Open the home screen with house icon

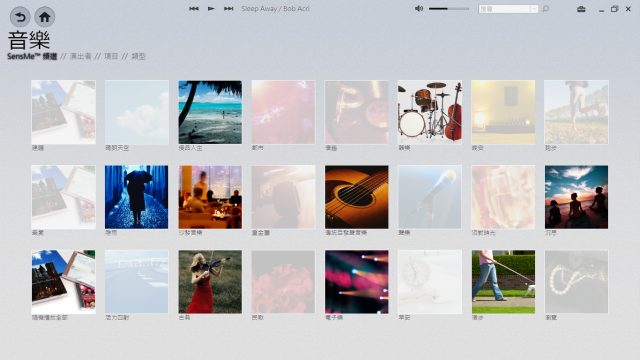click(x=44, y=17)
